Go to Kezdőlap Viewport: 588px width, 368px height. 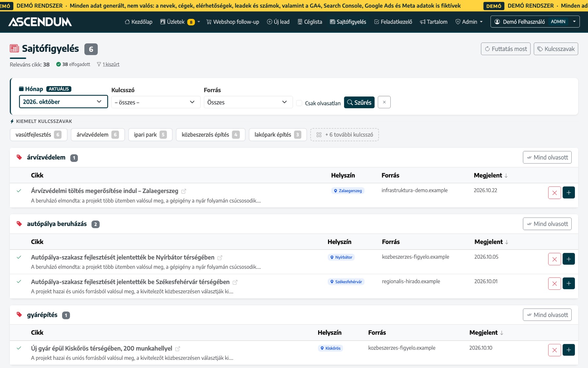139,22
